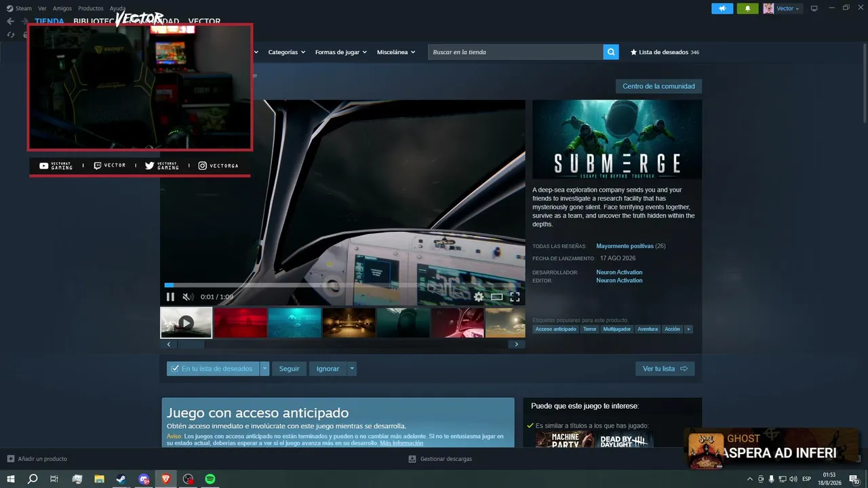Click the store search magnifier button
The image size is (868, 488).
pos(611,52)
